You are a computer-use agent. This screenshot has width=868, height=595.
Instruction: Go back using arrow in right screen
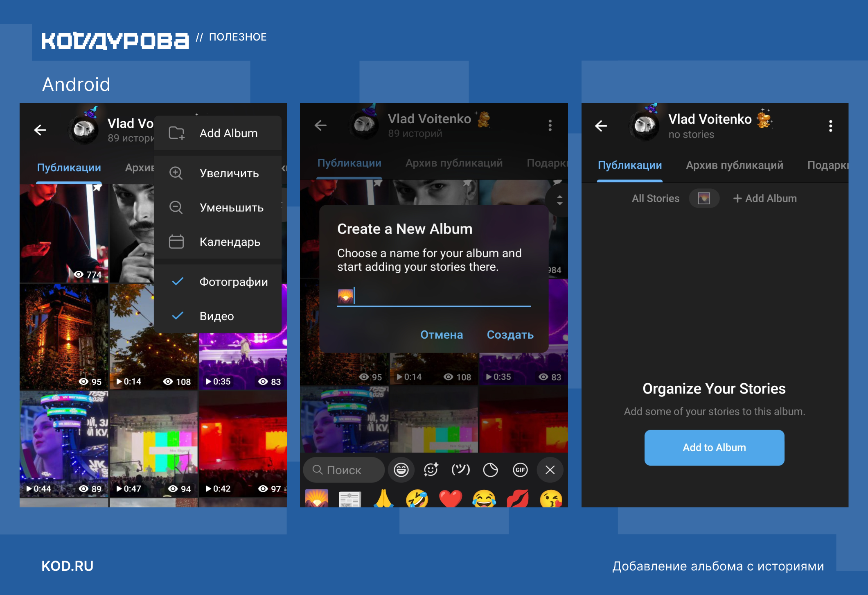(601, 126)
